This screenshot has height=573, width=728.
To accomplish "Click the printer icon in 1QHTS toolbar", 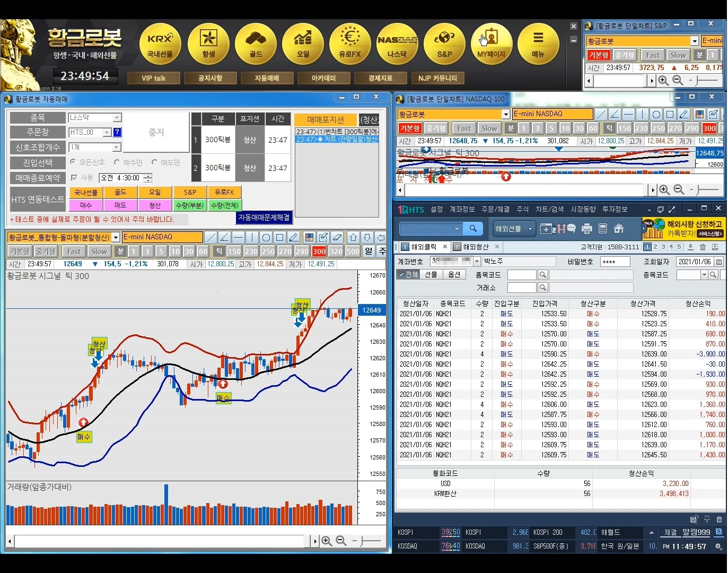I will (586, 229).
